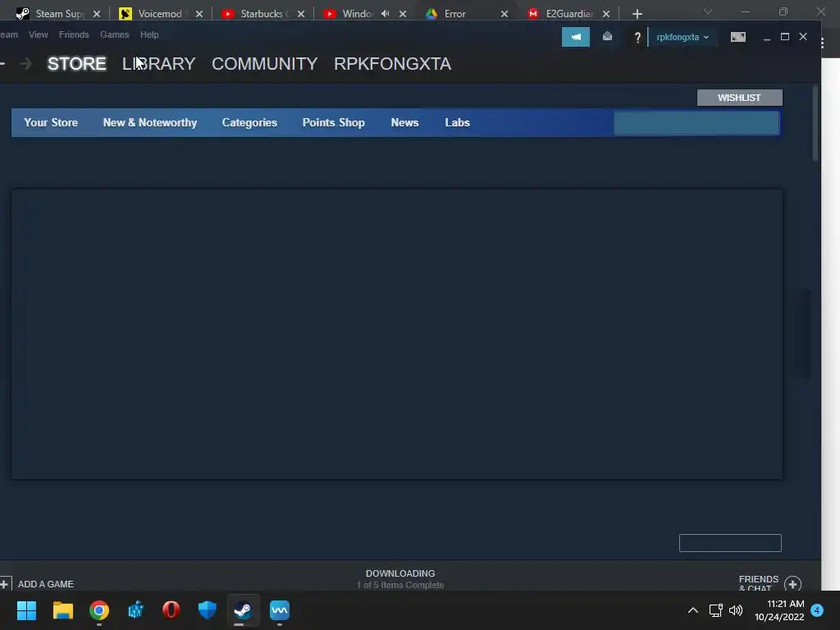Click the empty outlined box at bottom right
The height and width of the screenshot is (630, 840).
click(x=730, y=543)
